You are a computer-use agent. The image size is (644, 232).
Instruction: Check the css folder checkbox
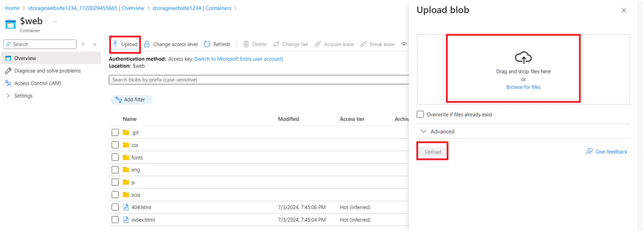pyautogui.click(x=115, y=145)
